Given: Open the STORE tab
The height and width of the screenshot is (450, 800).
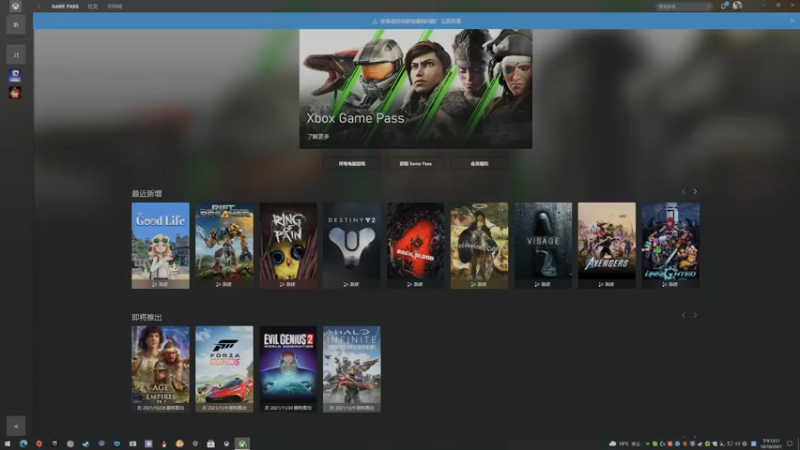Looking at the screenshot, I should pyautogui.click(x=115, y=7).
